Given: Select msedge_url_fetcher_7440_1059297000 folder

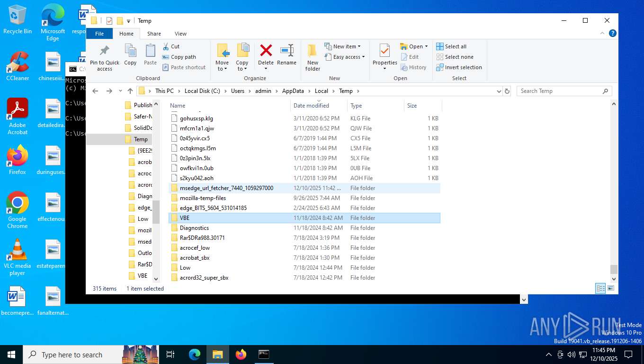Looking at the screenshot, I should point(304,188).
